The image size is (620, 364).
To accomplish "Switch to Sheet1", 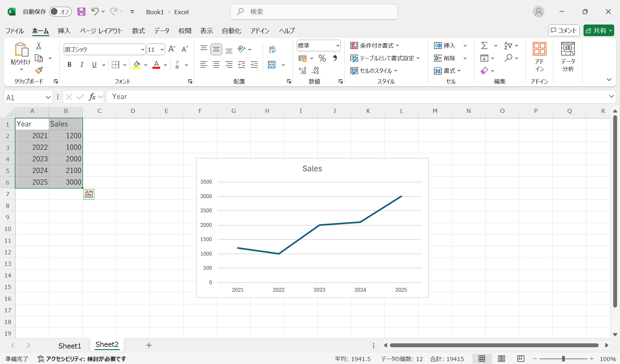I will 69,345.
